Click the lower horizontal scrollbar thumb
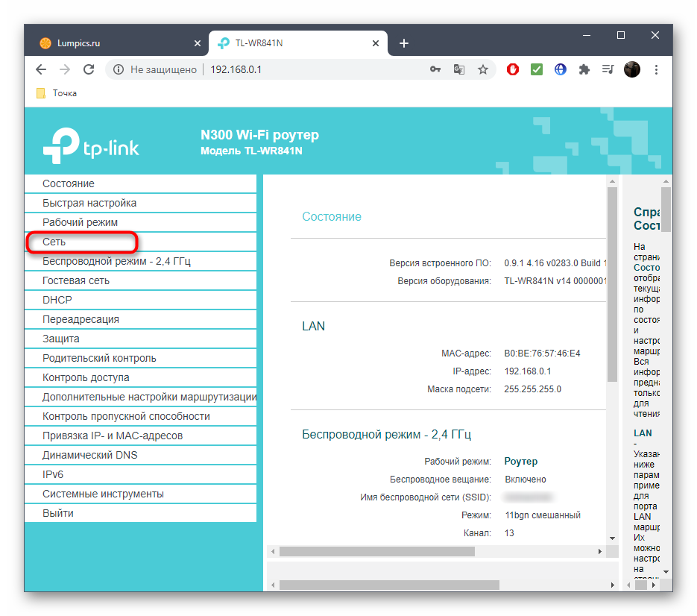Screen dimensions: 697x616 pyautogui.click(x=389, y=585)
